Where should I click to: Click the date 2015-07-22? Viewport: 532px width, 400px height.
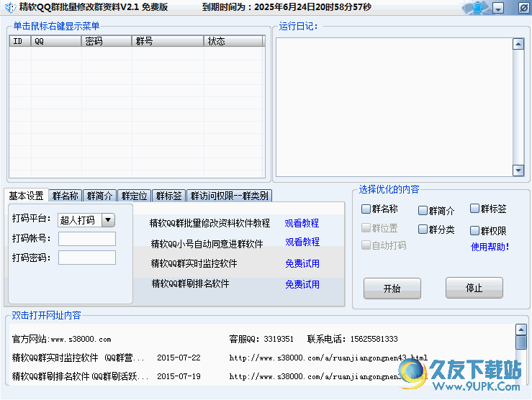tap(179, 358)
